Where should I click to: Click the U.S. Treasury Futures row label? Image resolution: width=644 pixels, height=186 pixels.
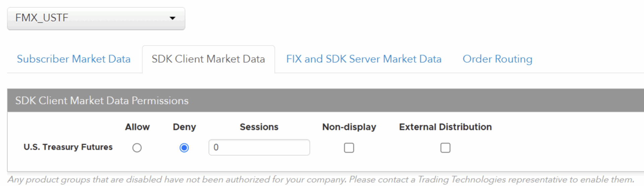point(68,147)
